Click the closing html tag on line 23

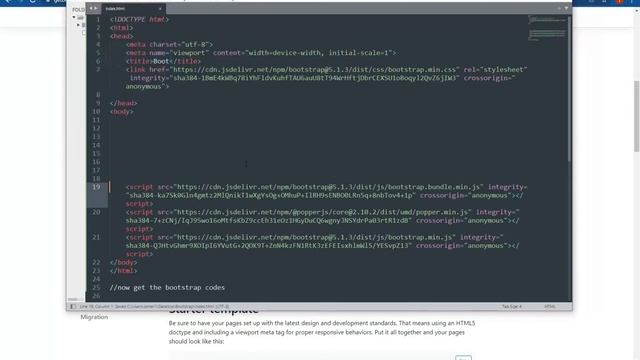123,271
